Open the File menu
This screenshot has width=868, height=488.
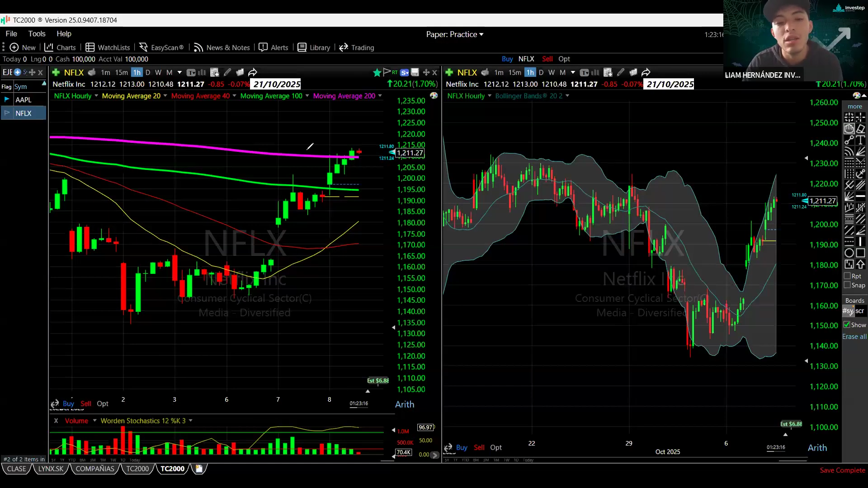pyautogui.click(x=11, y=34)
